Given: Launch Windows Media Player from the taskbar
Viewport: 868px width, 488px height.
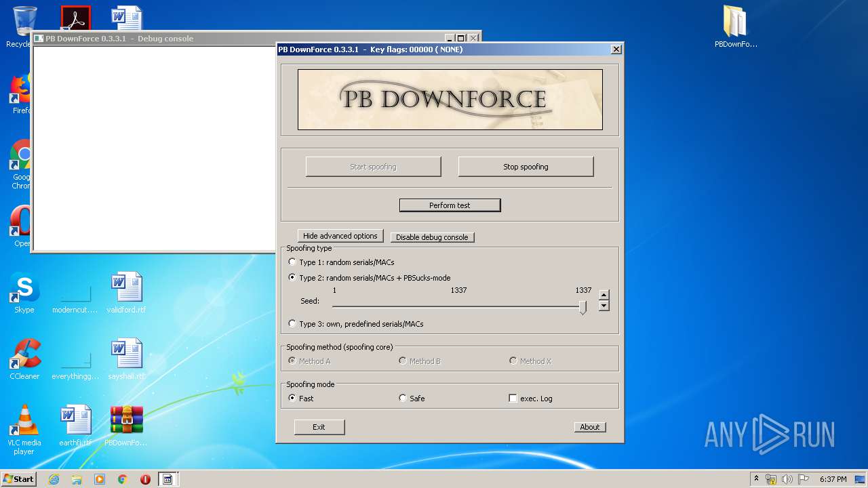Looking at the screenshot, I should (x=100, y=479).
